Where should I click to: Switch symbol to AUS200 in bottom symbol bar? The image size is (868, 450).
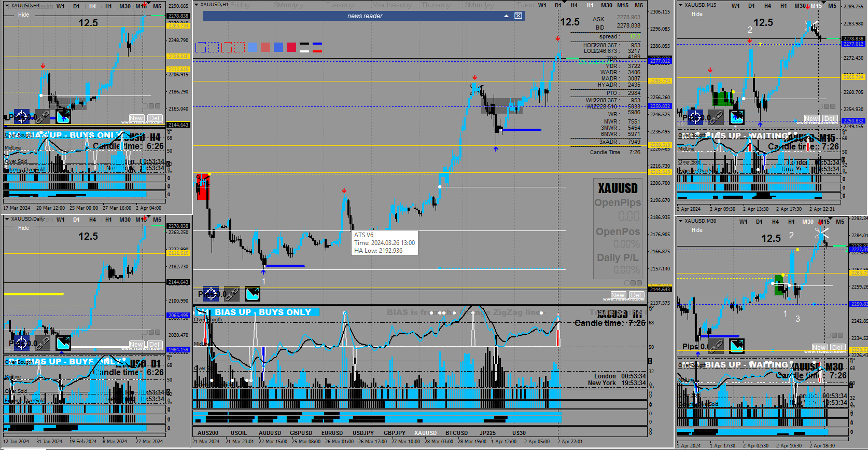coord(208,433)
